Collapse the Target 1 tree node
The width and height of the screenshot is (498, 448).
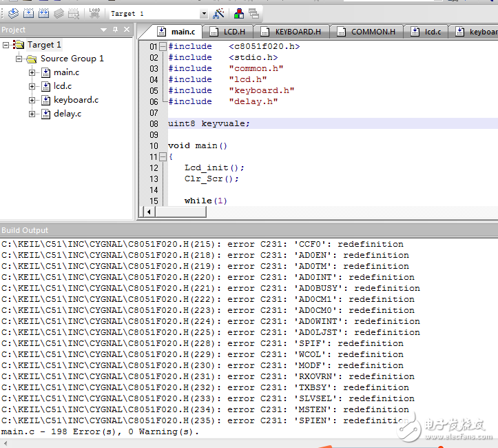[6, 45]
